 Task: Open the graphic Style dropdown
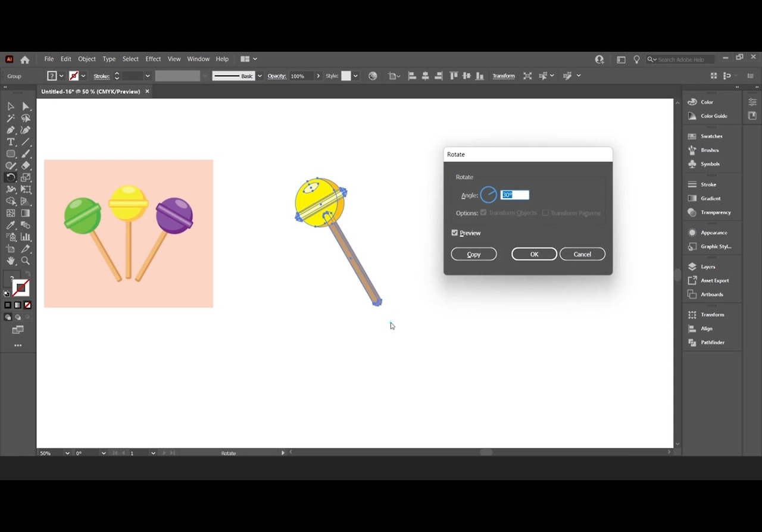point(355,76)
